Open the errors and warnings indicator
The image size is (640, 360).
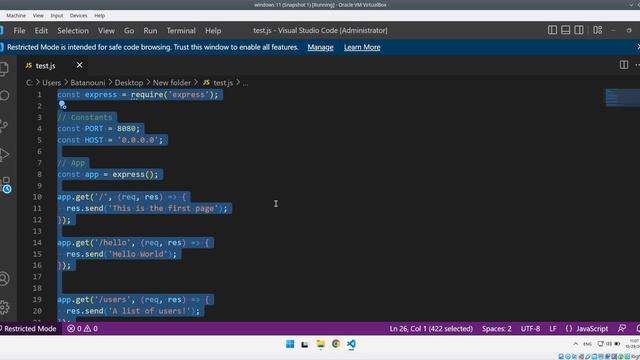click(x=82, y=329)
